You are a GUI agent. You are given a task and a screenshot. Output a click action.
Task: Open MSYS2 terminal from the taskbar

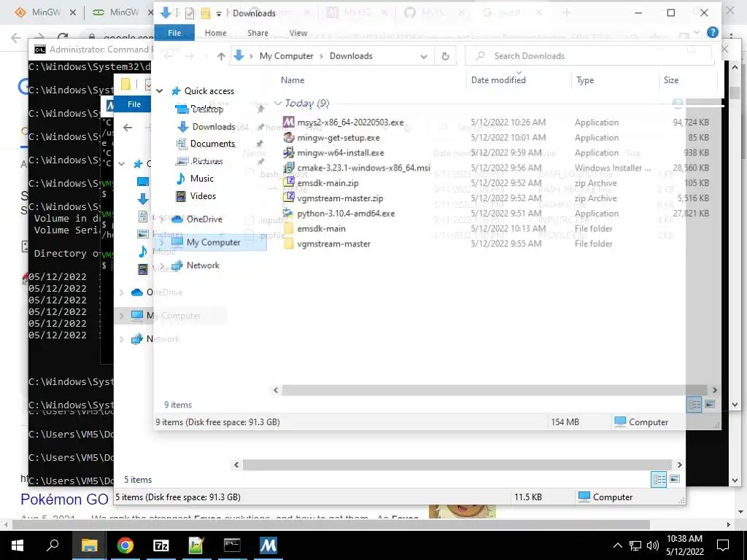point(268,545)
